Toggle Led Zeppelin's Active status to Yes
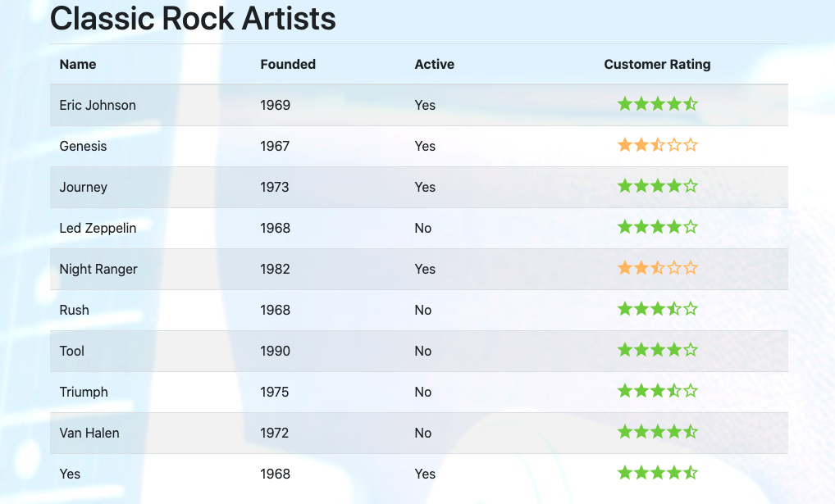Viewport: 835px width, 504px height. (422, 228)
